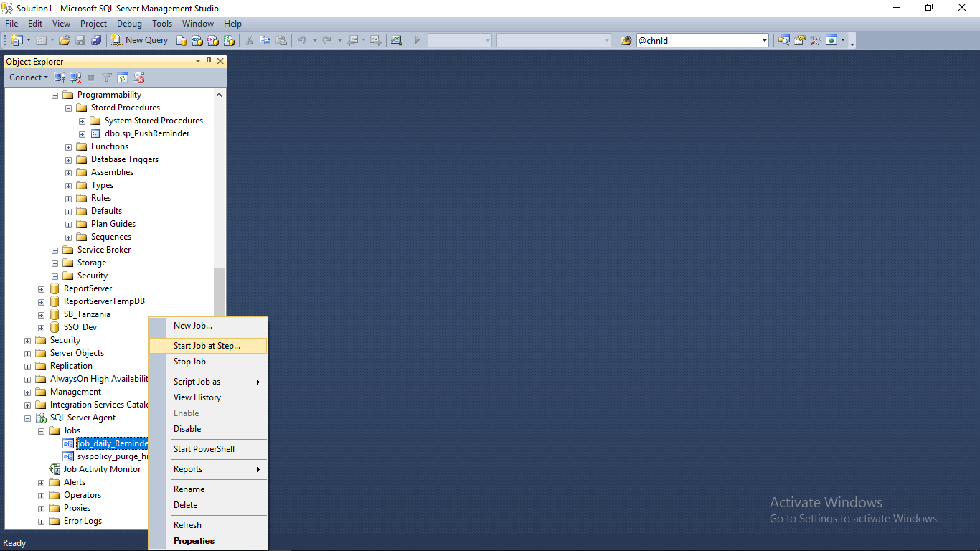Open the File menu
This screenshot has height=551, width=980.
coord(11,24)
